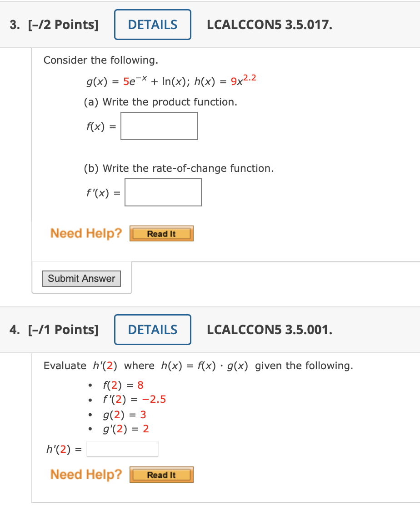Viewport: 420px width, 511px height.
Task: Click the f(x) answer input box
Action: point(159,125)
